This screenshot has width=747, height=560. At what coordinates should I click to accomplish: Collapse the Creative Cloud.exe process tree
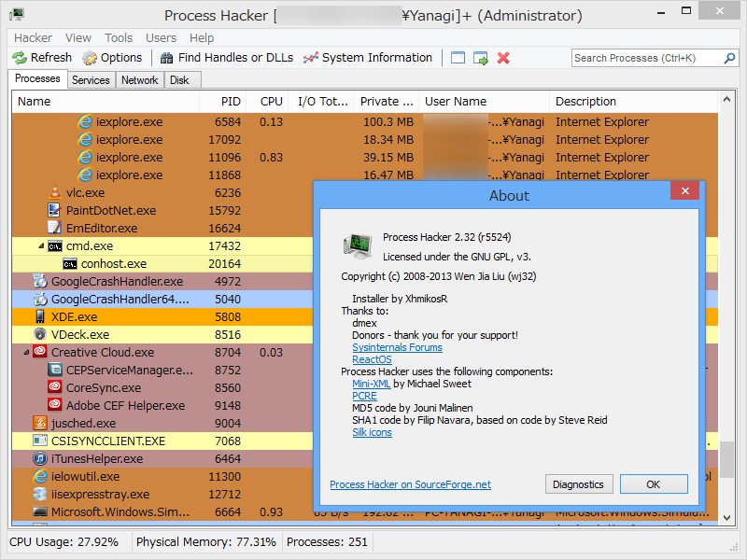(x=24, y=352)
